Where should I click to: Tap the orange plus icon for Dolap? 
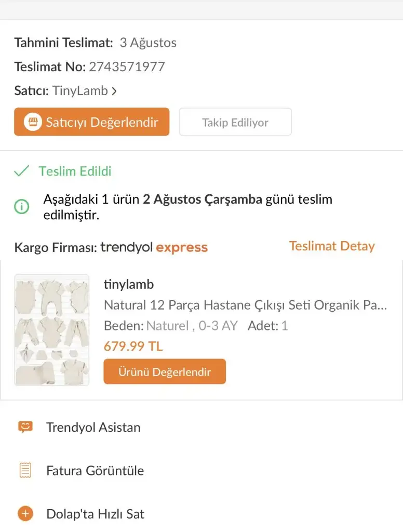point(25,514)
